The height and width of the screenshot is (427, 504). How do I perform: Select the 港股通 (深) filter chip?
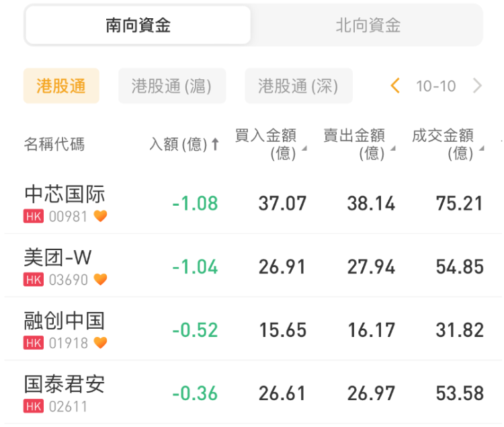click(298, 86)
